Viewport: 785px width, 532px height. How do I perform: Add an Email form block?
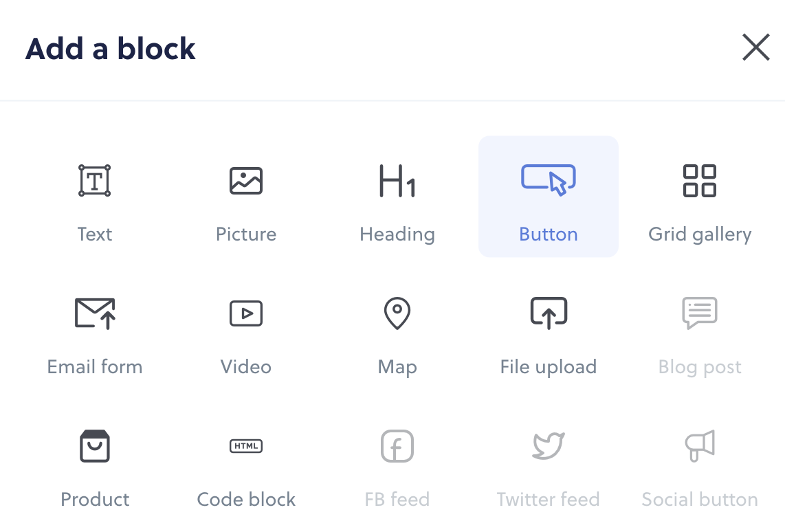click(x=94, y=313)
